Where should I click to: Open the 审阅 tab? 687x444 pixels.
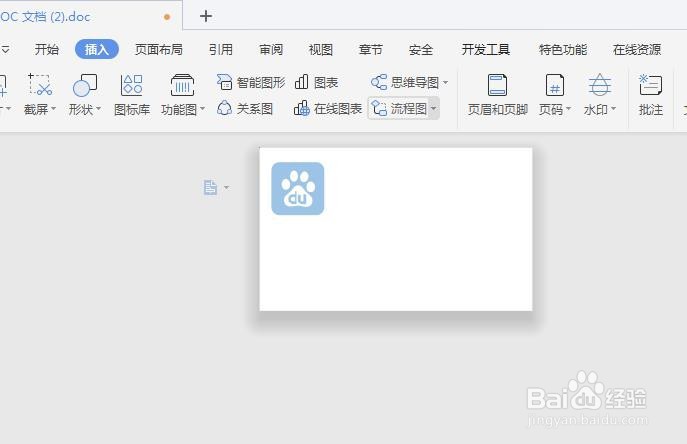(271, 50)
